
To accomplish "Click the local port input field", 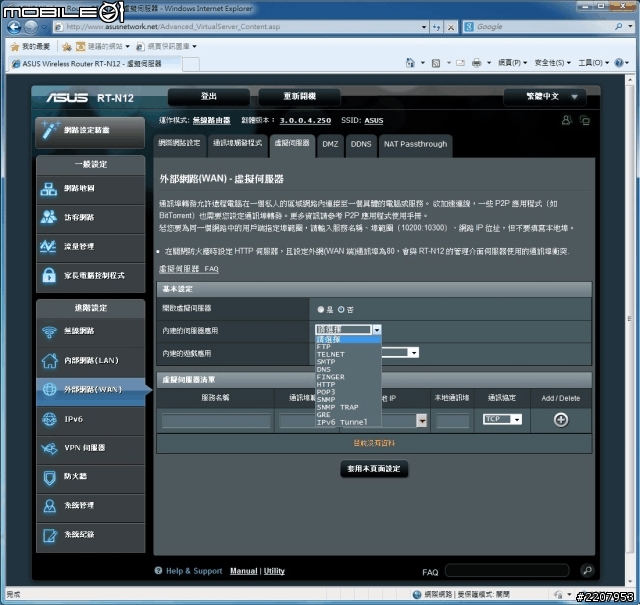I will tap(452, 421).
